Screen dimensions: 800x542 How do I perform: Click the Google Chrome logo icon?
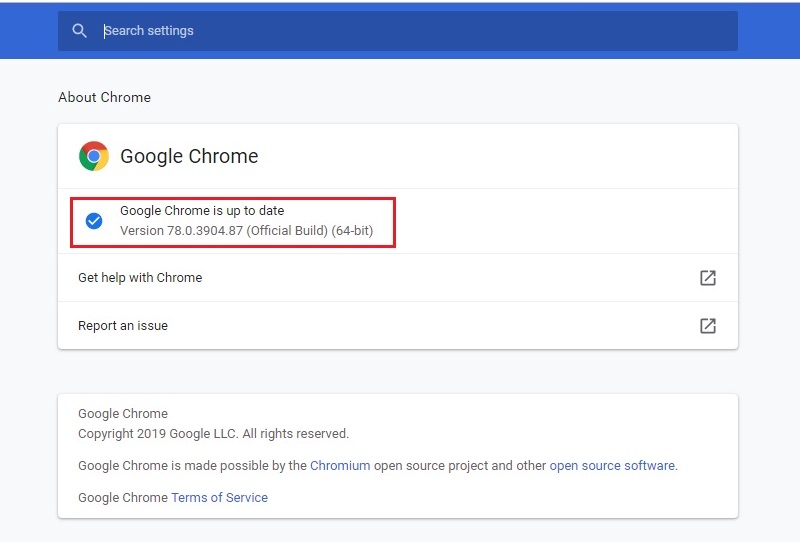94,156
